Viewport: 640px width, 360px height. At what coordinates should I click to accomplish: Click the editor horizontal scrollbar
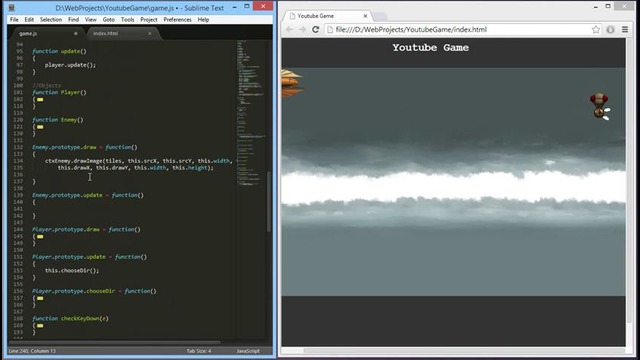[x=115, y=342]
